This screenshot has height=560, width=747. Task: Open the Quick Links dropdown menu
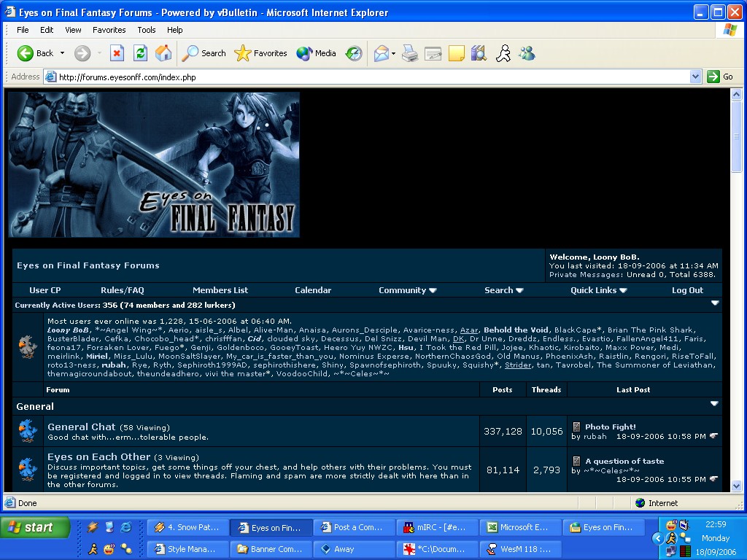point(598,290)
